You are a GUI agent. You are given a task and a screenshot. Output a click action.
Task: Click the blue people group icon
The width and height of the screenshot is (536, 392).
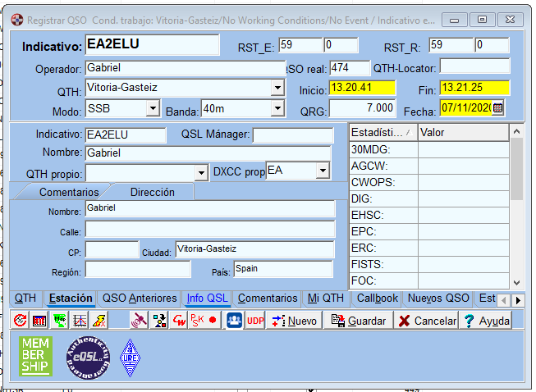tap(234, 321)
